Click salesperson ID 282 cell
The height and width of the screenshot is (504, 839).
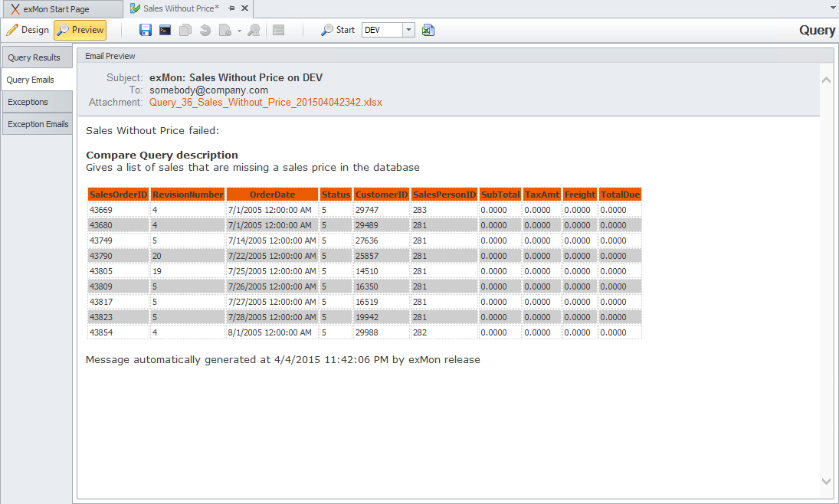pyautogui.click(x=444, y=332)
